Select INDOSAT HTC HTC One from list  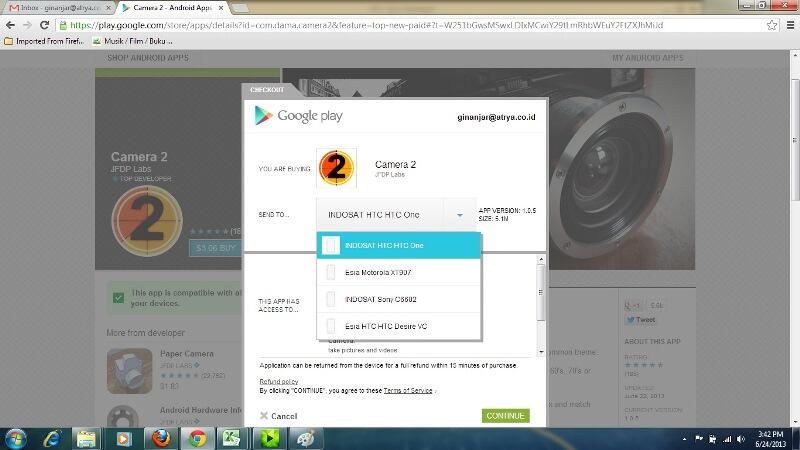point(398,245)
